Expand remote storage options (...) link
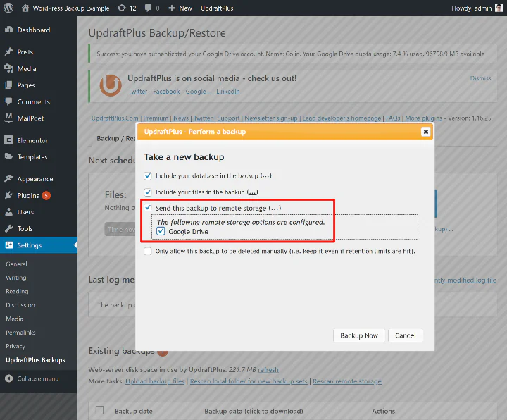507x420 pixels. [275, 208]
